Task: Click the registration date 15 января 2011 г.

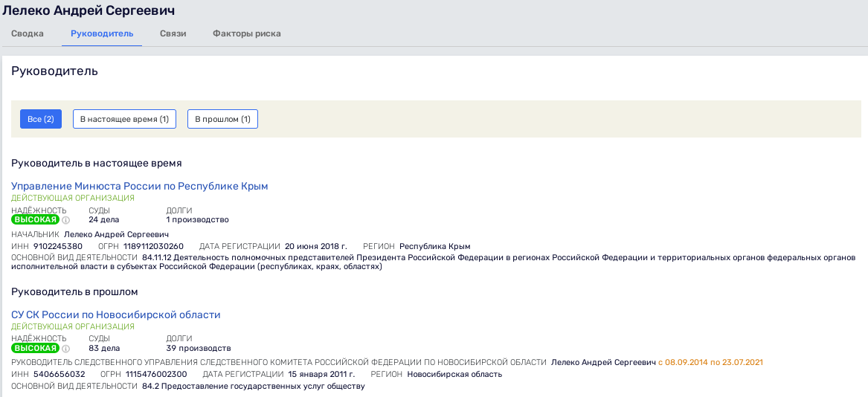Action: coord(323,374)
